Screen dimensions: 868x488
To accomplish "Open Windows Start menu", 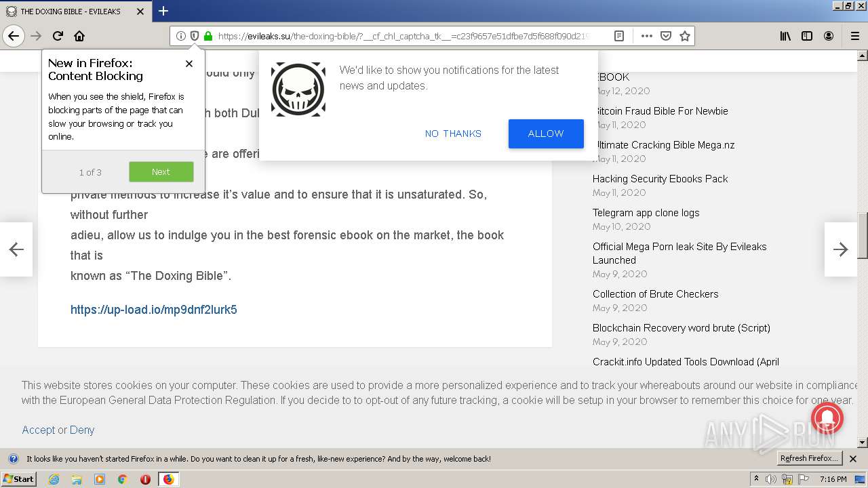I will click(19, 479).
